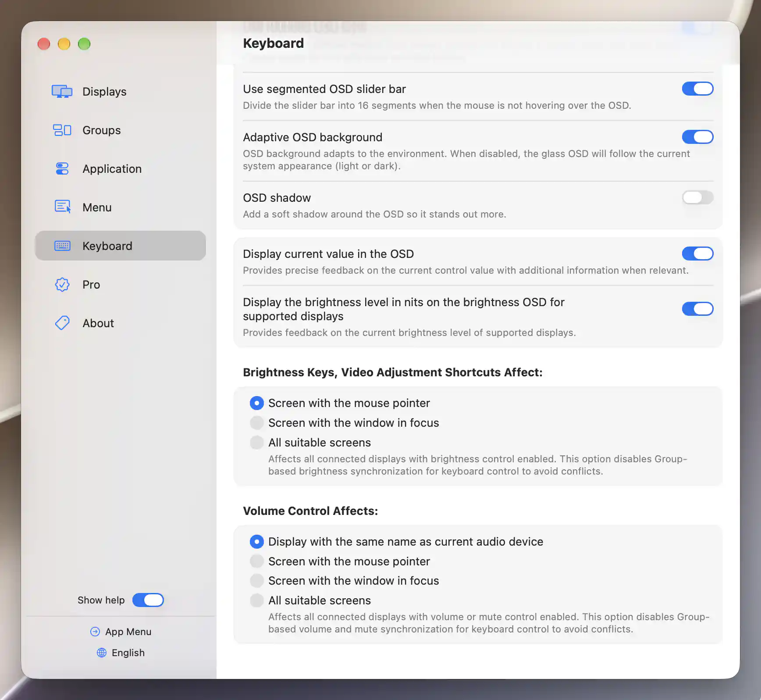761x700 pixels.
Task: Select volume Screen with the mouse pointer
Action: [x=257, y=561]
